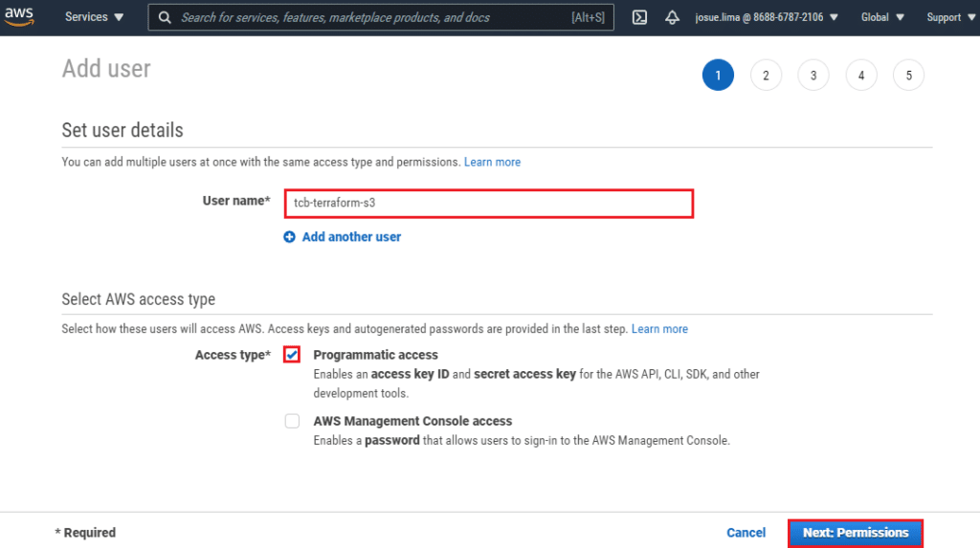Image resolution: width=980 pixels, height=548 pixels.
Task: Open the notifications bell icon
Action: [x=672, y=17]
